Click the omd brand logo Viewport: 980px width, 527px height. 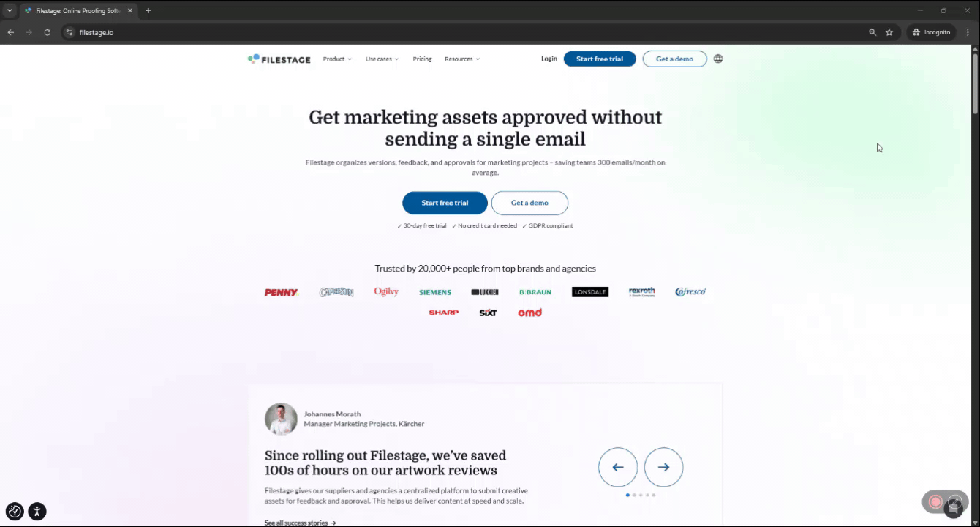point(530,313)
